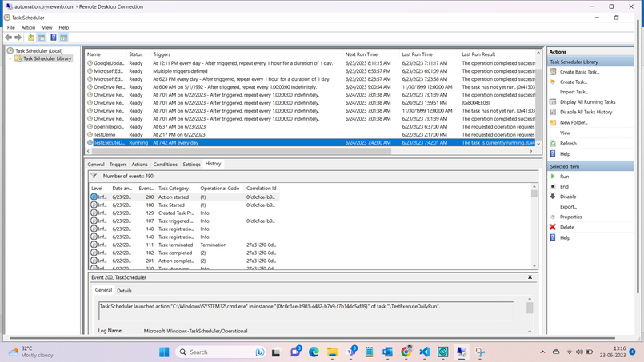Click the history filter funnel icon

point(94,176)
